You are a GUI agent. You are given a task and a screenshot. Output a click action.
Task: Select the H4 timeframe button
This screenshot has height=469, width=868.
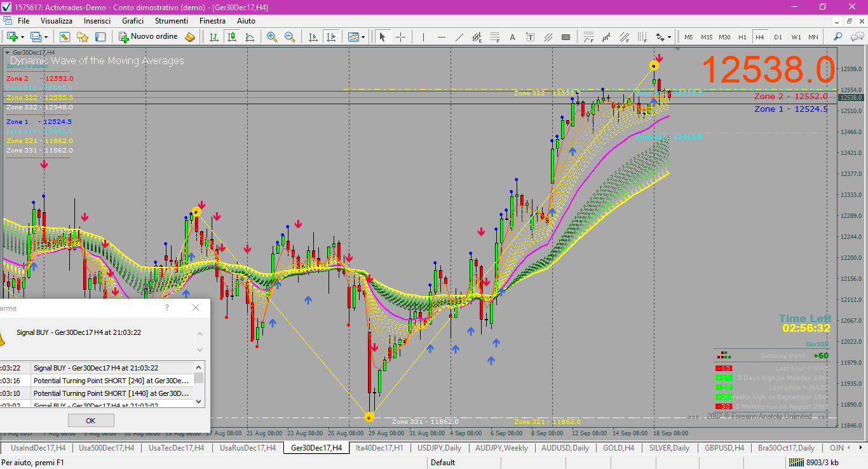point(760,37)
